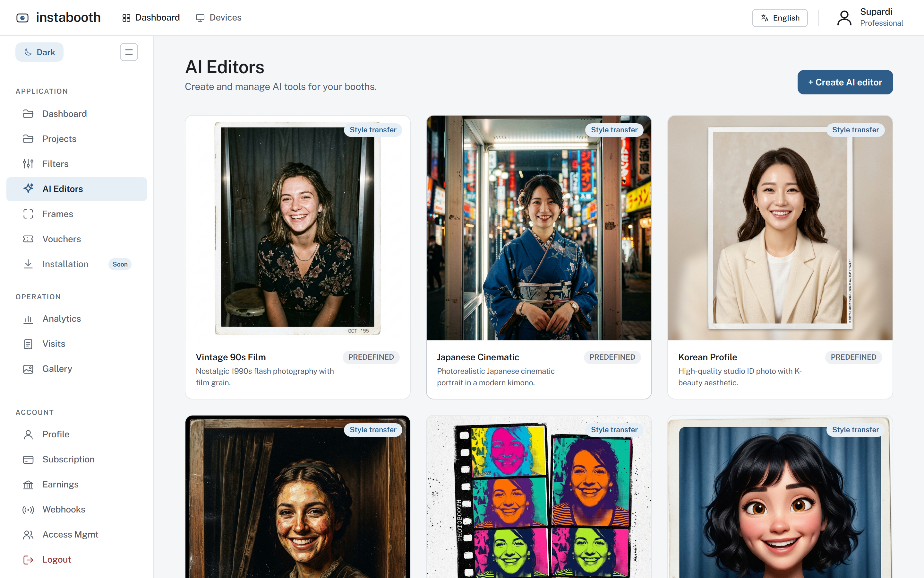
Task: Click the Installation download icon
Action: point(28,264)
